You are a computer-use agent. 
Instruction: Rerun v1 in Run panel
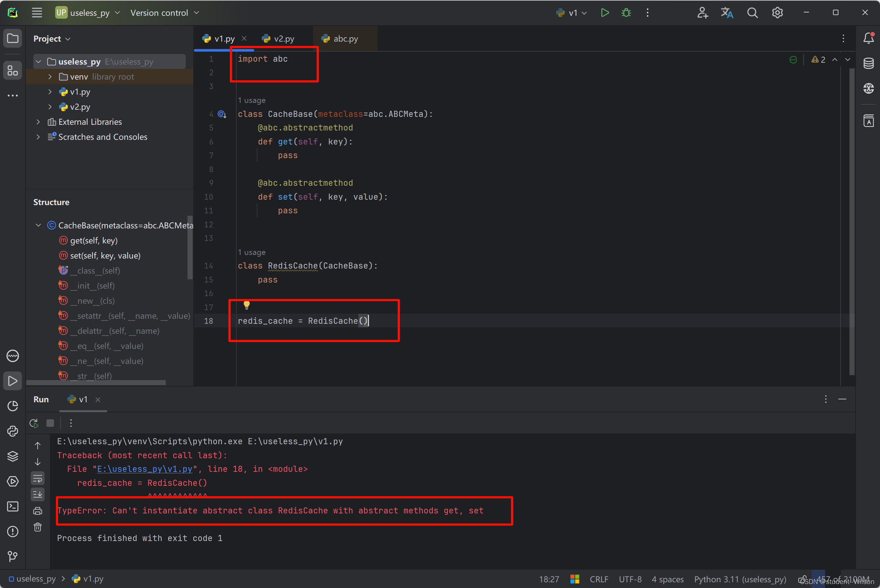coord(34,423)
